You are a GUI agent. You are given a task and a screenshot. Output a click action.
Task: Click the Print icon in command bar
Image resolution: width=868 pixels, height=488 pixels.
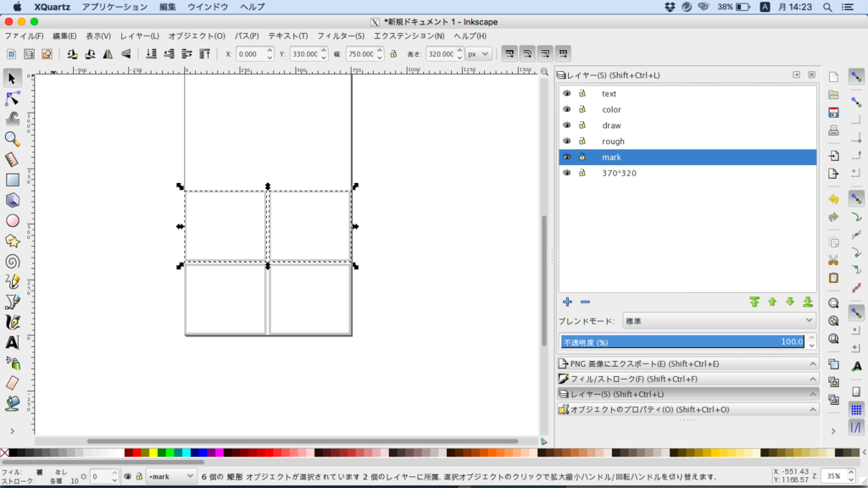click(x=834, y=131)
